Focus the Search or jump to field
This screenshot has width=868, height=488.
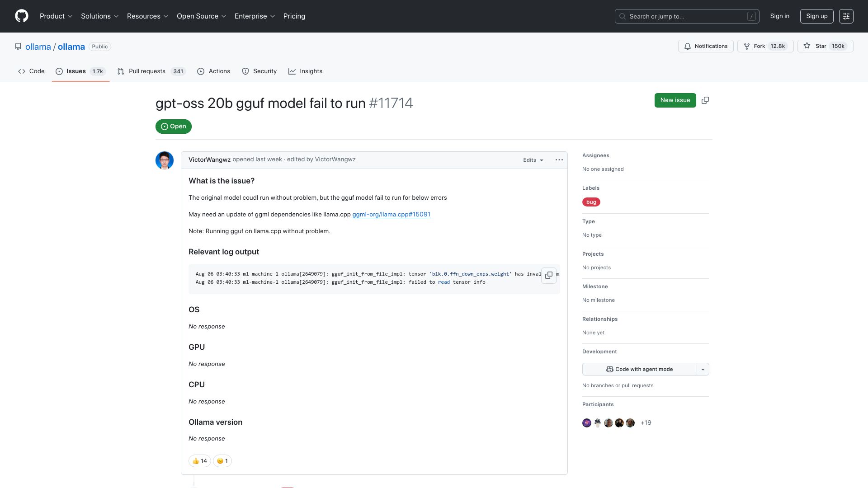[687, 16]
